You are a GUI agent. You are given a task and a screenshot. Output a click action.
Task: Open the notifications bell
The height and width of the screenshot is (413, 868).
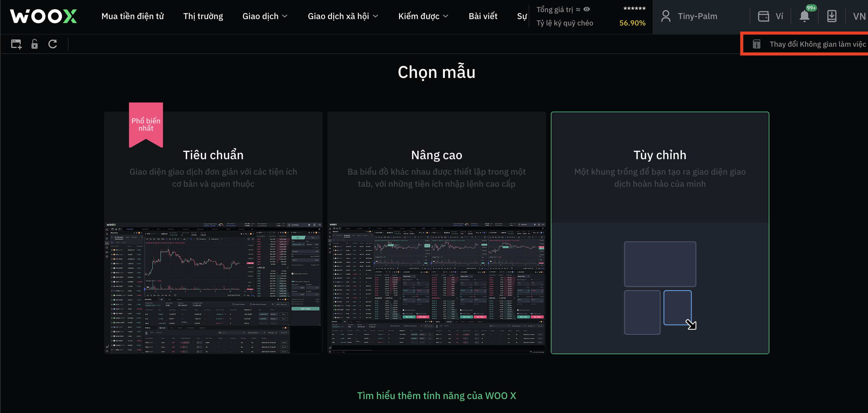tap(804, 16)
